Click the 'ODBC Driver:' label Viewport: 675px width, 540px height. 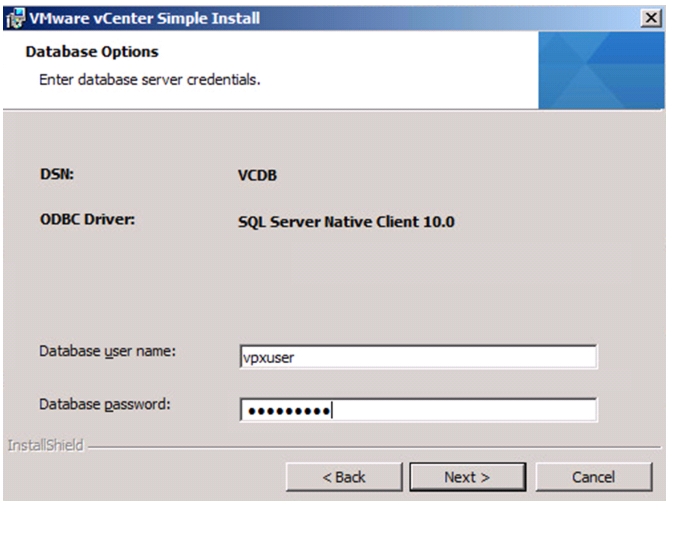[x=87, y=220]
